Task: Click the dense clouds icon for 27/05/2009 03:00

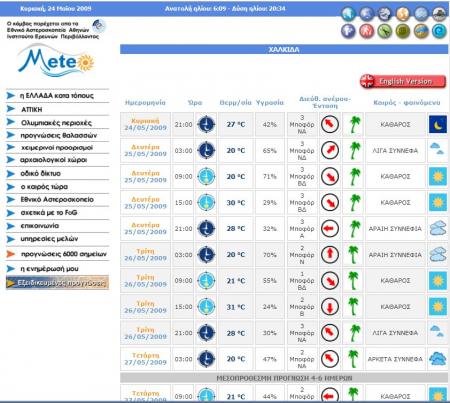Action: tap(438, 359)
